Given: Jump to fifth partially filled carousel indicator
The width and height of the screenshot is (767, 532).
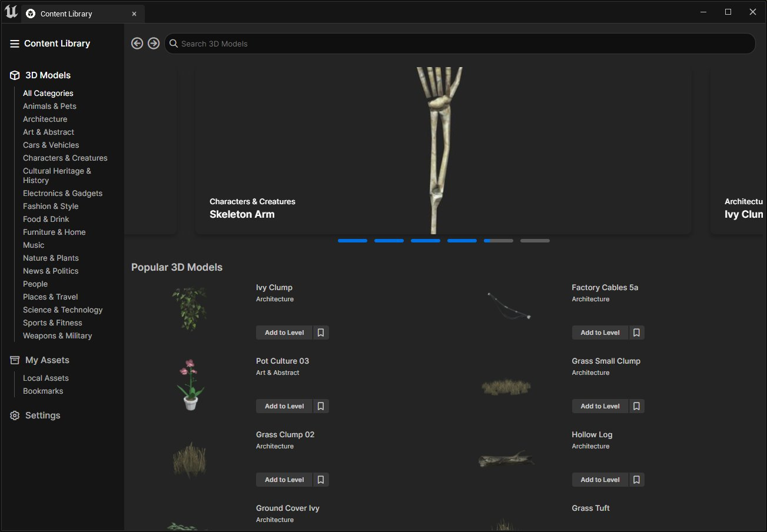Looking at the screenshot, I should (x=499, y=241).
